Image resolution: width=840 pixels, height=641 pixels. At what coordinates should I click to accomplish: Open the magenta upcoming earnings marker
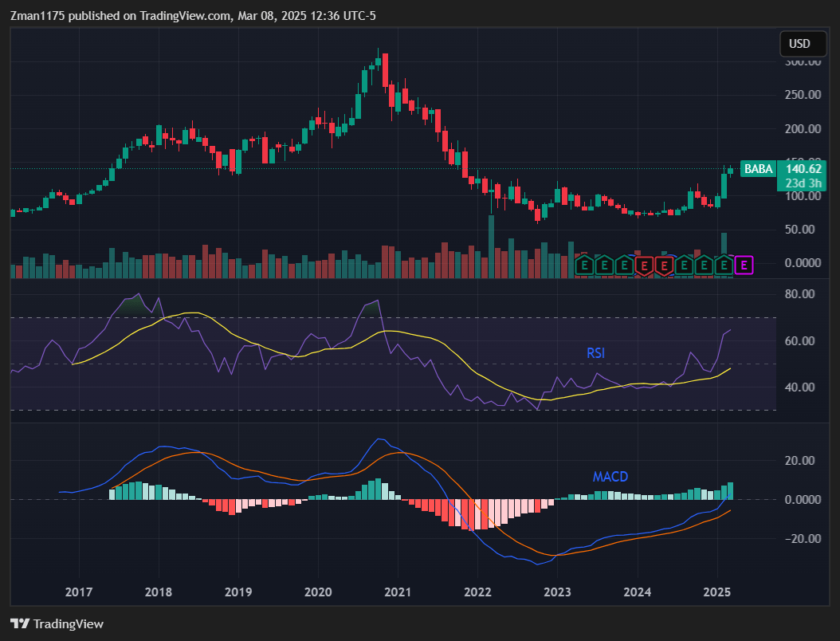744,264
